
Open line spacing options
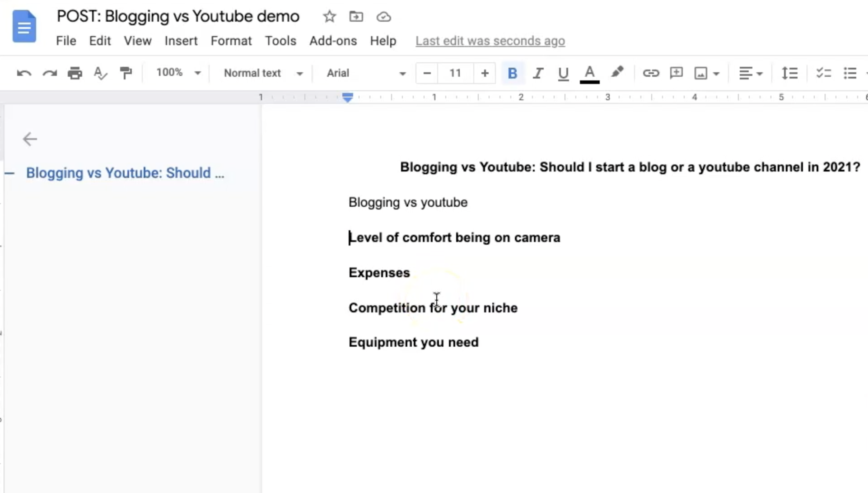pyautogui.click(x=790, y=73)
